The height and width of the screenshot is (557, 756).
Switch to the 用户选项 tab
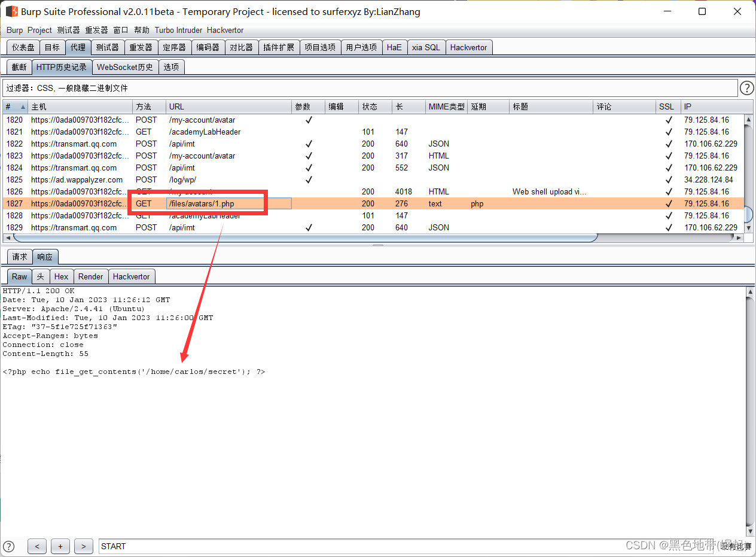[x=361, y=47]
